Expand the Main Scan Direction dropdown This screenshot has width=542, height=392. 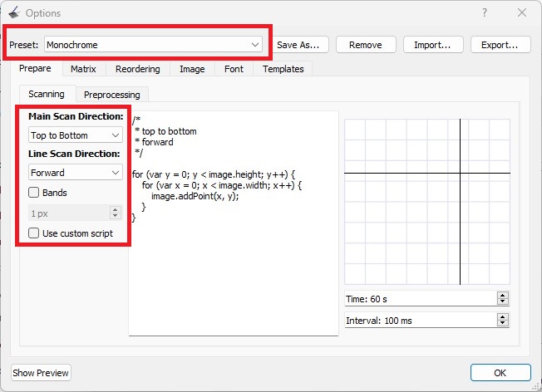(x=75, y=135)
